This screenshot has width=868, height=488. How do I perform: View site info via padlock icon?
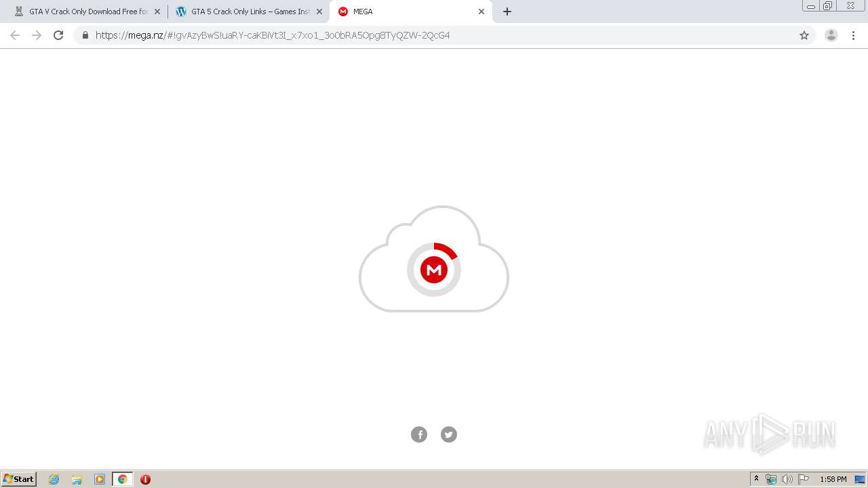[85, 35]
